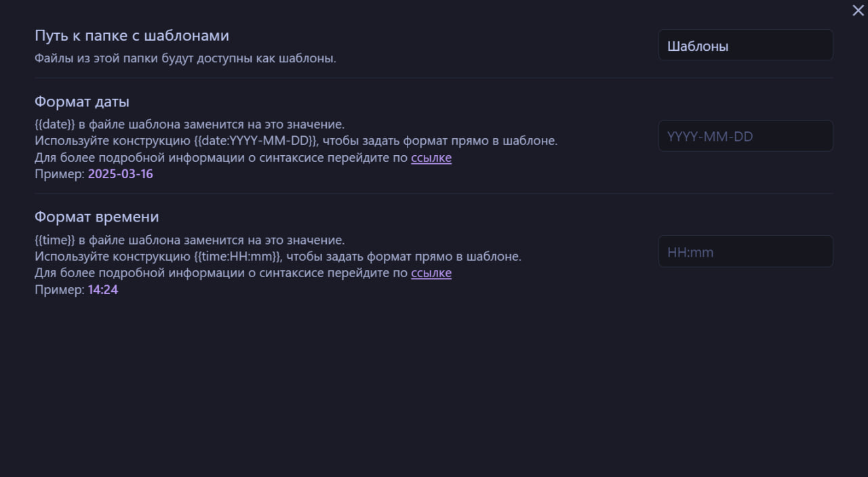Viewport: 868px width, 477px height.
Task: Click the Пример label before the time
Action: 59,290
